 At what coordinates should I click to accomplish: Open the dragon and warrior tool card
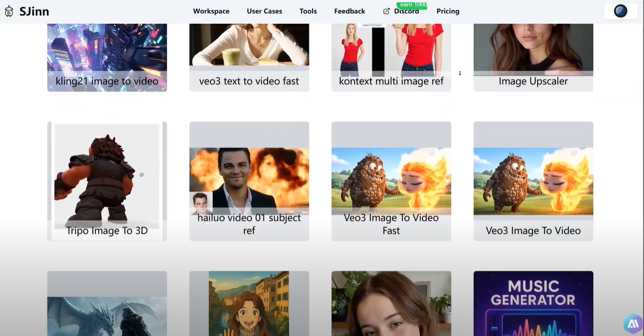click(107, 303)
